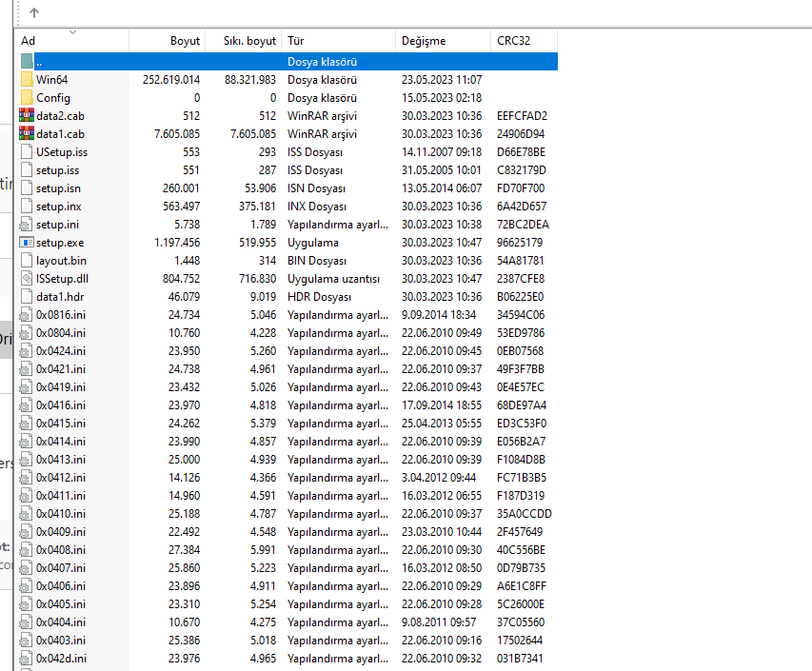Select the 0x0408.ini file name
This screenshot has height=671, width=812.
[61, 550]
